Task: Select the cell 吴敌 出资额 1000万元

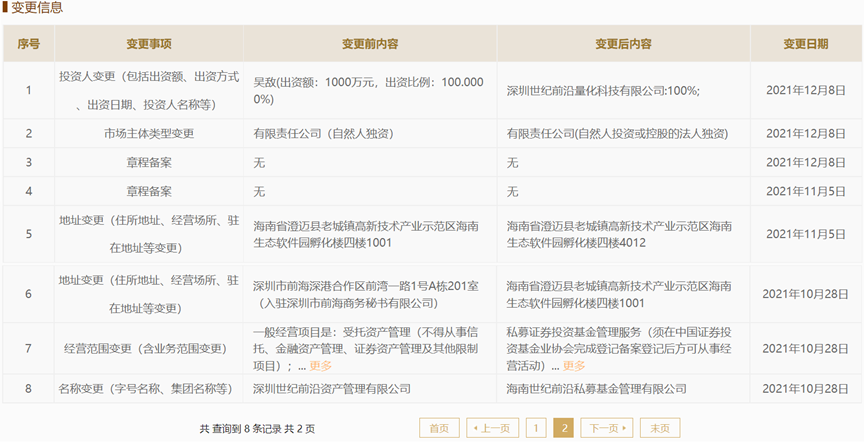Action: point(368,90)
